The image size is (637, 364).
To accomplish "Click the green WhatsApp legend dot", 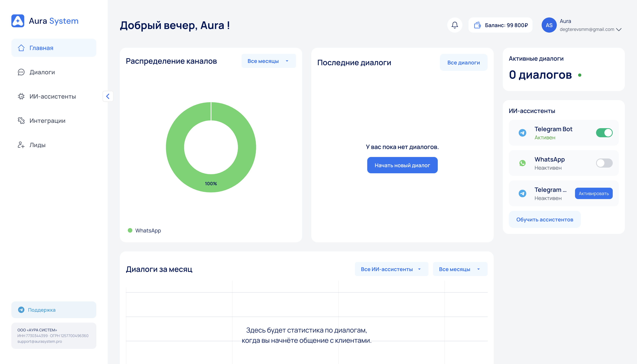I will (130, 230).
